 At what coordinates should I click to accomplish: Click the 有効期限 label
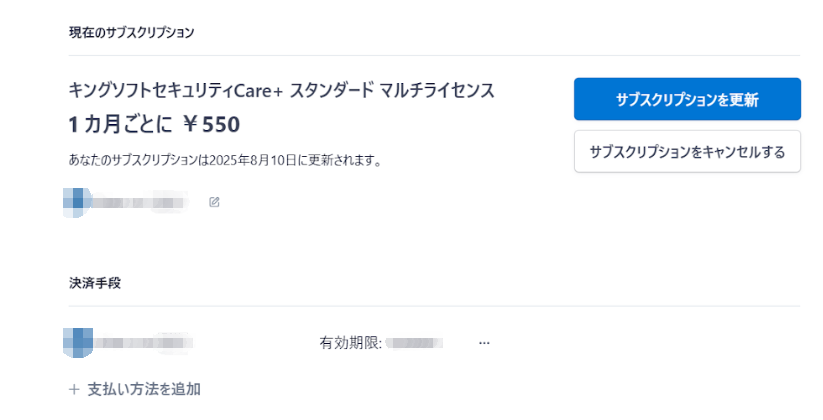click(x=350, y=343)
